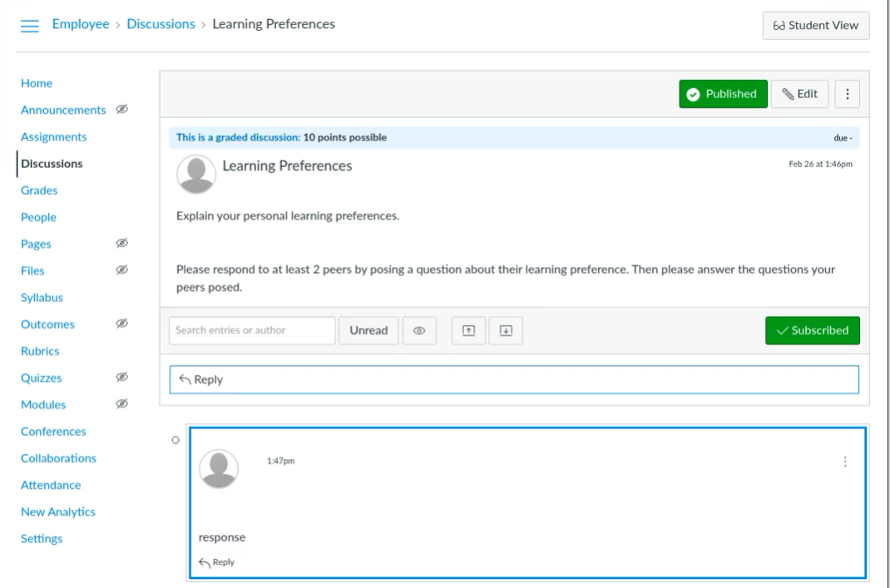
Task: Click the Search entries or author field
Action: pos(252,330)
